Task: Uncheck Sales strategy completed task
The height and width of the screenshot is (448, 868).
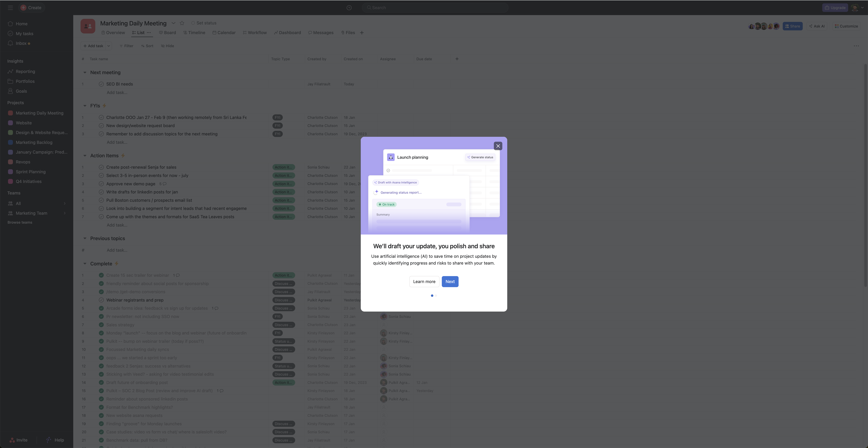Action: [x=101, y=325]
